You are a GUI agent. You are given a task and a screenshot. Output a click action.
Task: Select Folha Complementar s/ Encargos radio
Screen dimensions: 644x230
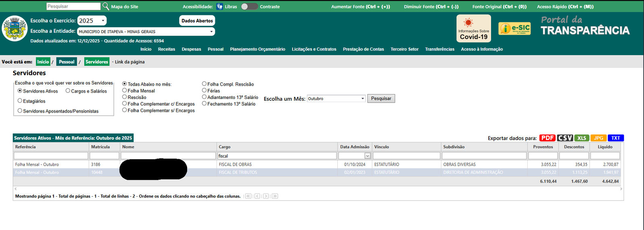point(124,110)
